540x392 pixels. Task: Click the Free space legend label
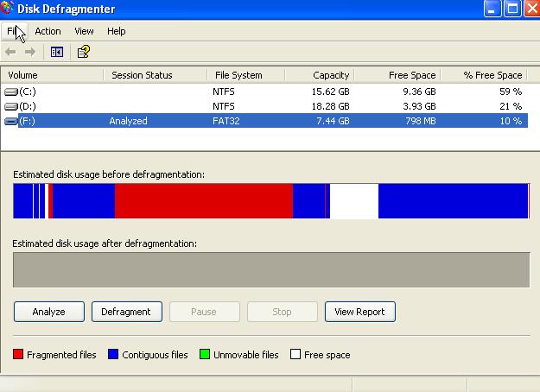pos(327,355)
